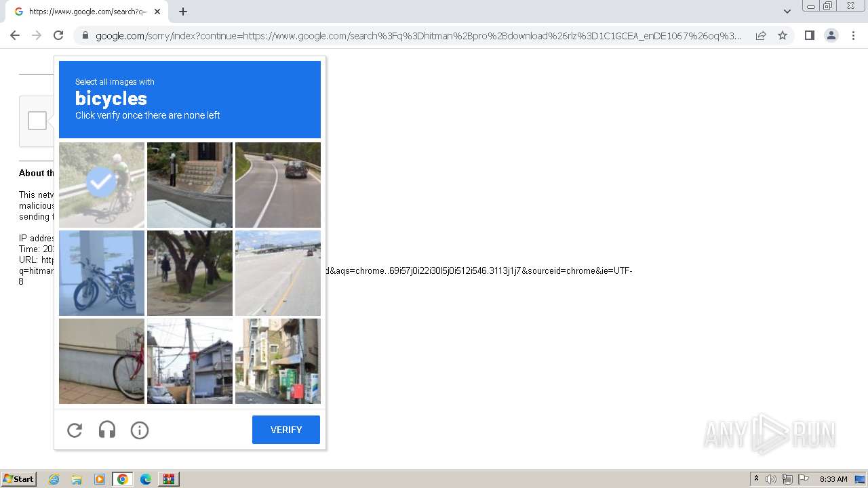Deselect the checked cyclist image tile

tap(102, 185)
